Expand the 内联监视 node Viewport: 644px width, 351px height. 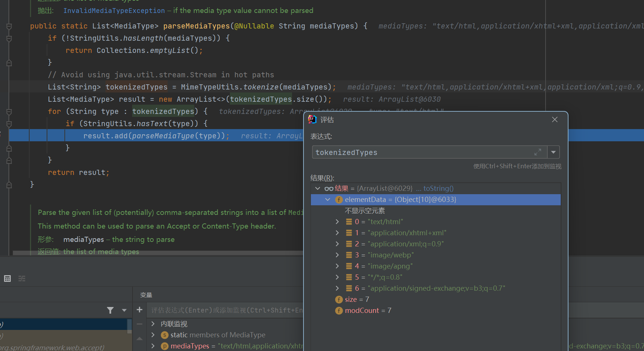pyautogui.click(x=153, y=324)
